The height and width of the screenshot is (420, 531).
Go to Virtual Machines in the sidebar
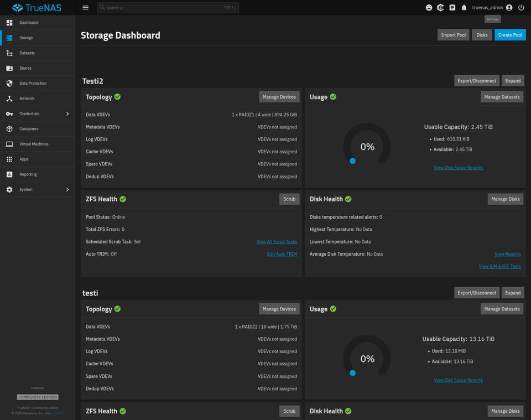pyautogui.click(x=34, y=144)
